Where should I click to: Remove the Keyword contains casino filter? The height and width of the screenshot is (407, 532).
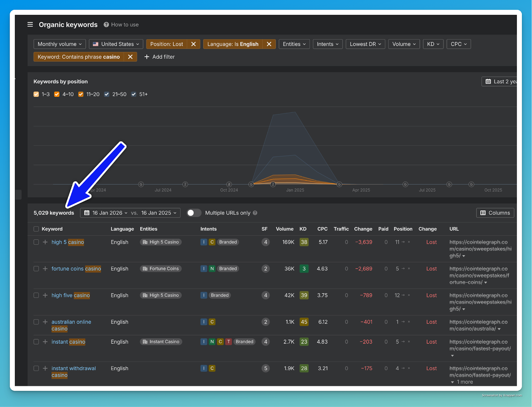[x=130, y=57]
